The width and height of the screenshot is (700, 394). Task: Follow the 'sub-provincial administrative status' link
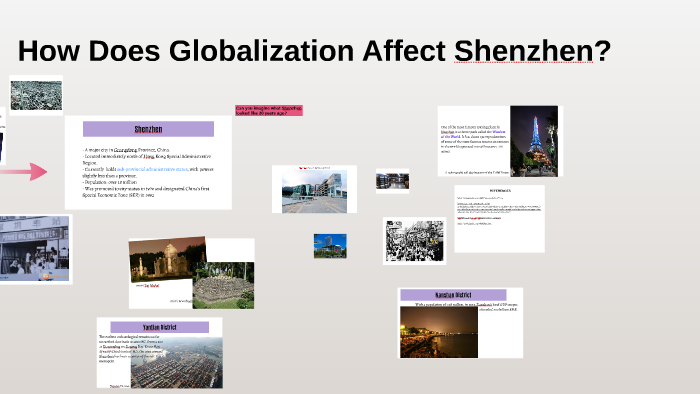coord(152,170)
